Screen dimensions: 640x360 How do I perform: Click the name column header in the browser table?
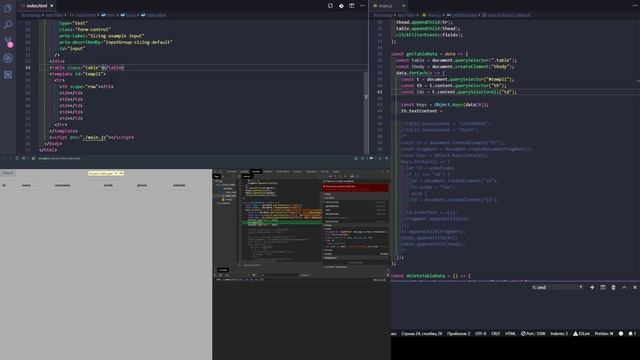click(x=26, y=185)
